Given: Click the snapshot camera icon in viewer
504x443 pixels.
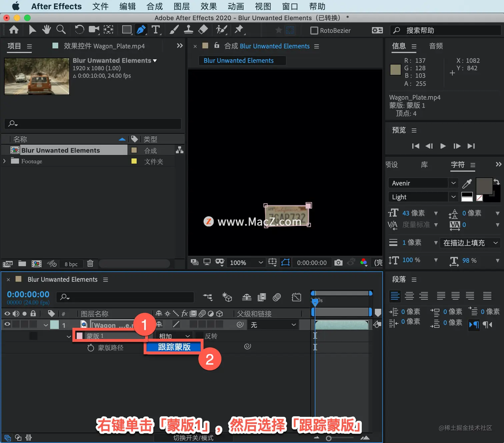Looking at the screenshot, I should [338, 262].
